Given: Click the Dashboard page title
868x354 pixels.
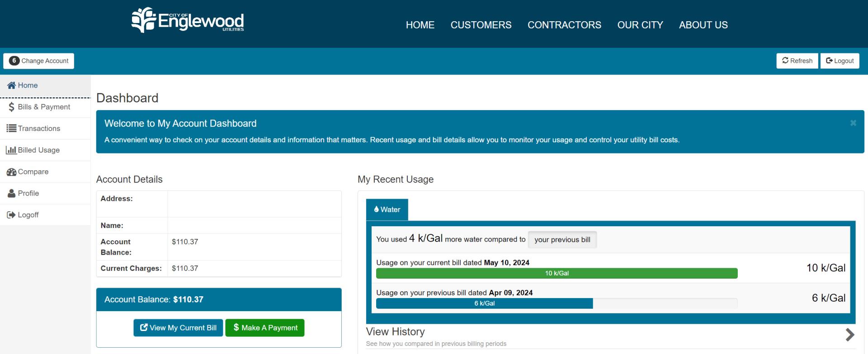Looking at the screenshot, I should [127, 98].
